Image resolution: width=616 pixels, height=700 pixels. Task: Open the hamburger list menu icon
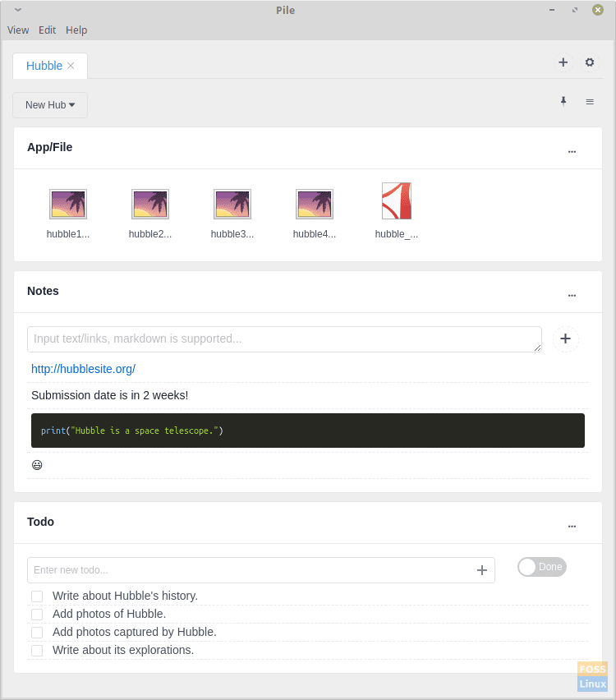click(590, 102)
